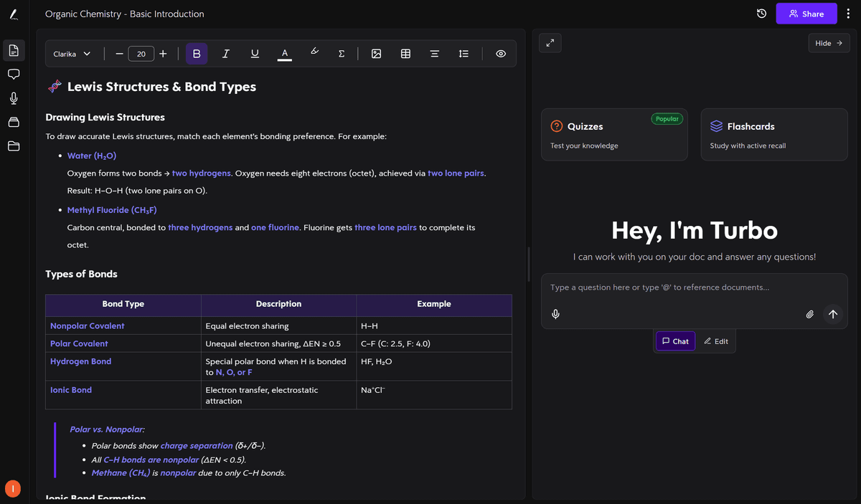
Task: Toggle document preview with the eye icon
Action: click(500, 53)
